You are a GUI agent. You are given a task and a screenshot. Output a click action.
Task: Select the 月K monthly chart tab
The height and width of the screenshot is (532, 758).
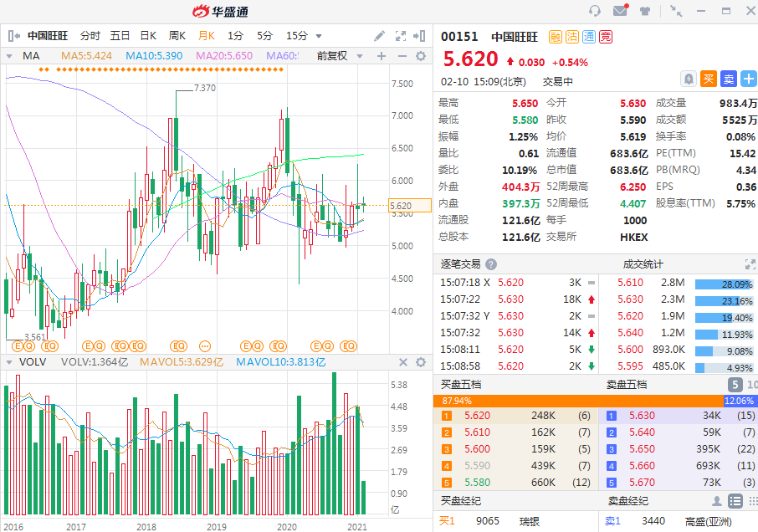(x=207, y=36)
